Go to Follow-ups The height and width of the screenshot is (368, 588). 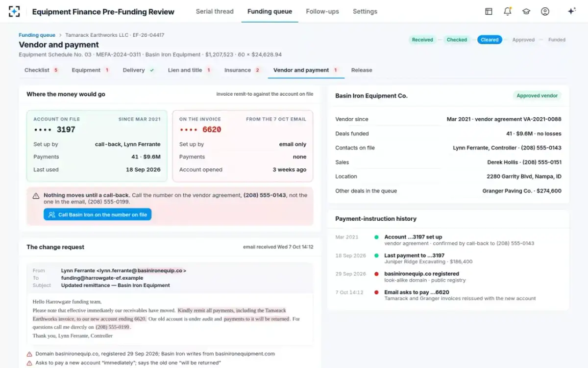(322, 11)
